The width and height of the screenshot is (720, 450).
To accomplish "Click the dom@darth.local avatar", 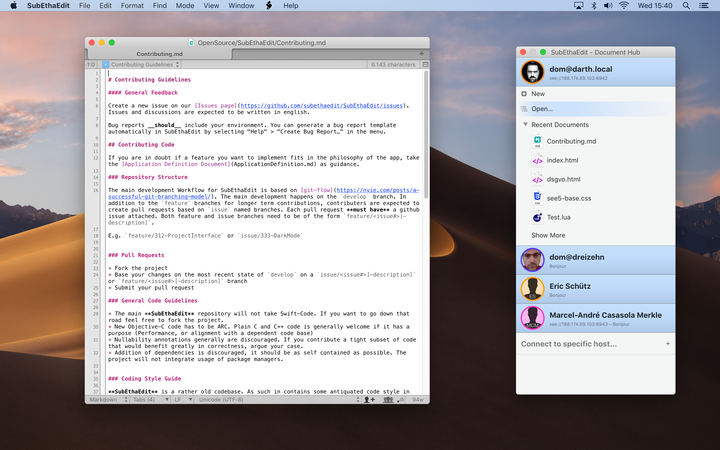I will point(533,72).
